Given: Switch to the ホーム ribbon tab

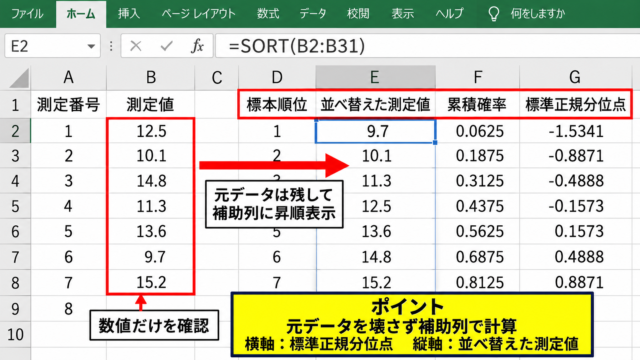Looking at the screenshot, I should click(x=81, y=14).
